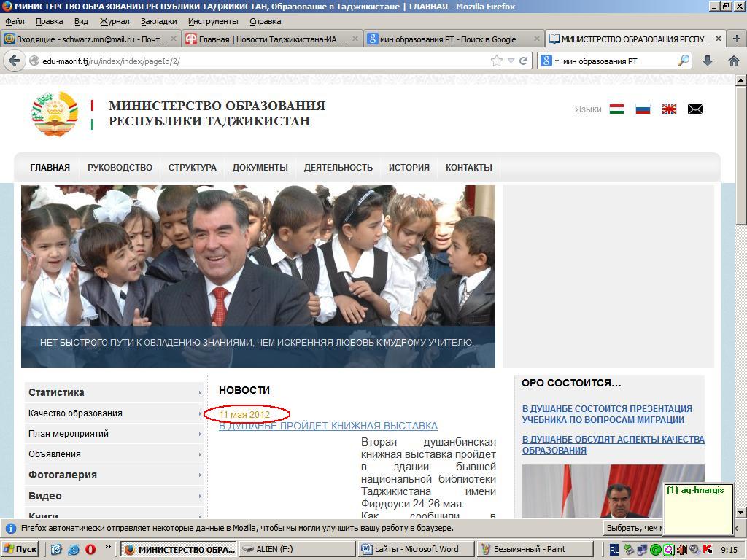The height and width of the screenshot is (560, 747).
Task: Open the URL history dropdown arrow
Action: click(511, 61)
